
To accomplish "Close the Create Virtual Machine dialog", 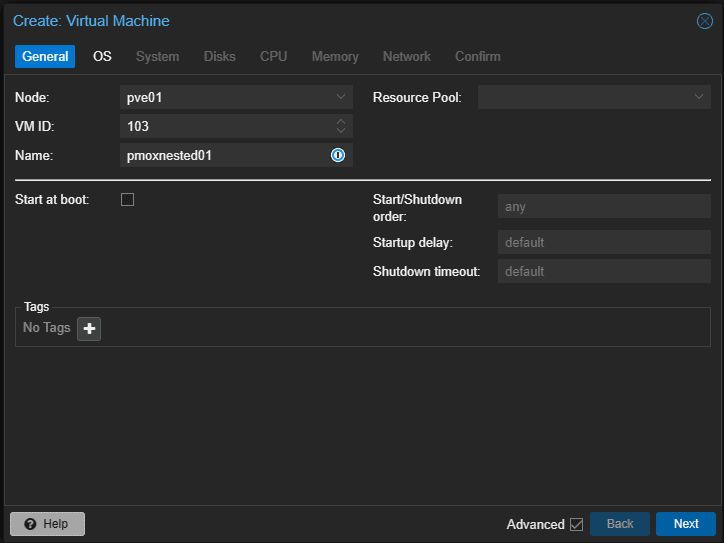I will [704, 21].
